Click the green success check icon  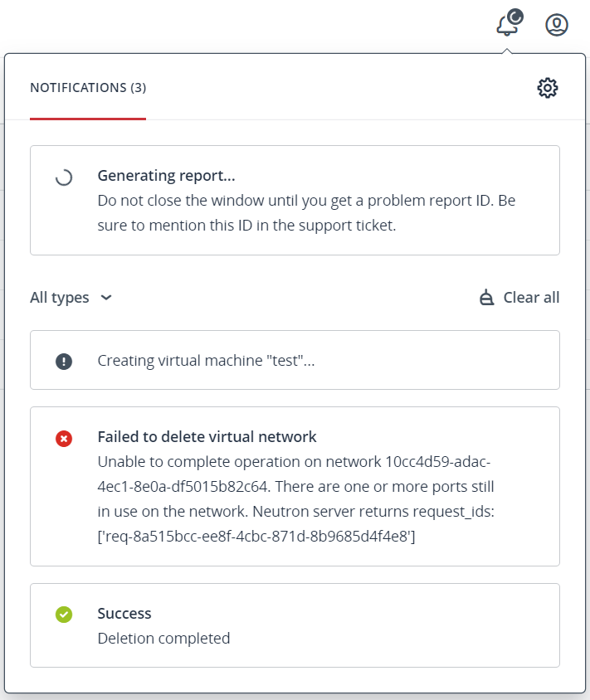pos(64,615)
